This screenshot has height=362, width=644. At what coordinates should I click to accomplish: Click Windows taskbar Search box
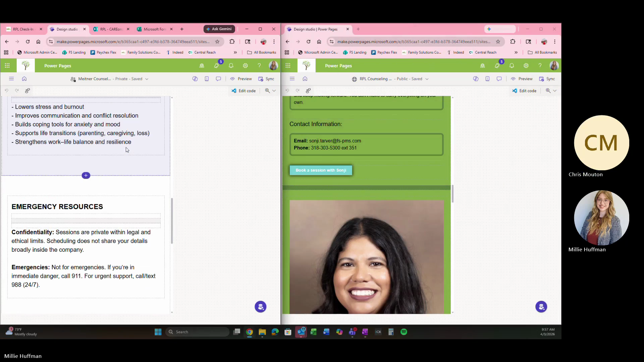pyautogui.click(x=197, y=332)
